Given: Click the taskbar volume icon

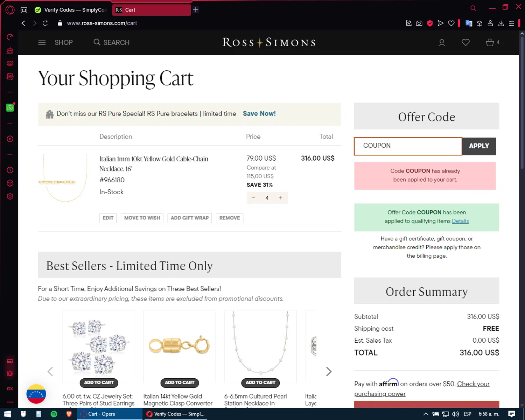Looking at the screenshot, I should (455, 414).
